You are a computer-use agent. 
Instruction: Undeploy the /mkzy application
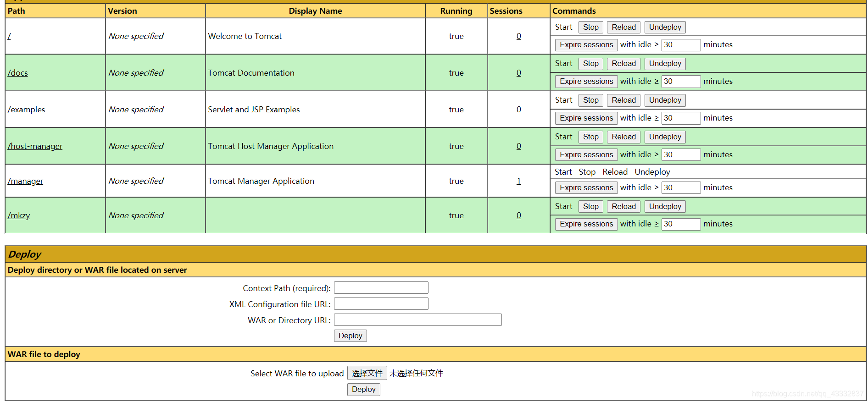[x=665, y=207]
